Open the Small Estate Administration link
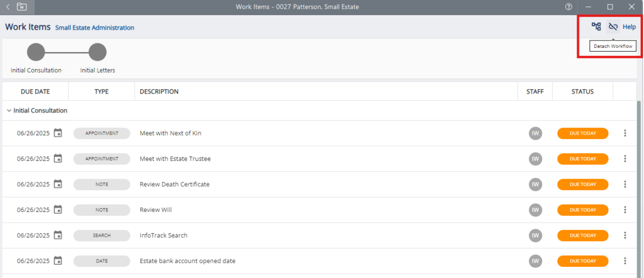 click(x=95, y=28)
